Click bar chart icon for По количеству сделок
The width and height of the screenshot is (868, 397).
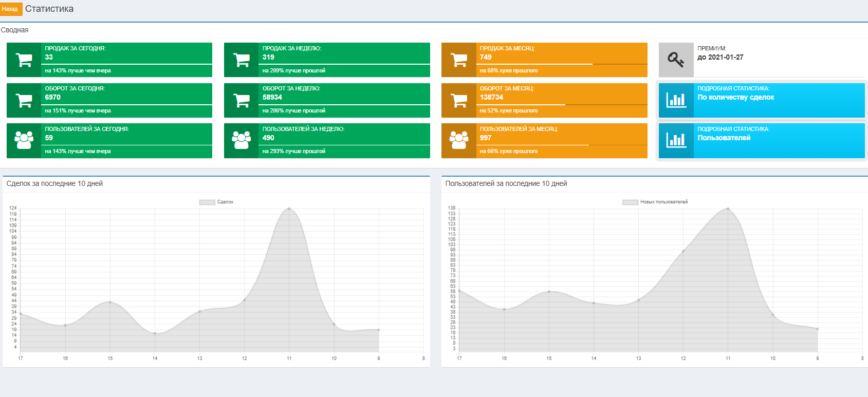[x=676, y=100]
